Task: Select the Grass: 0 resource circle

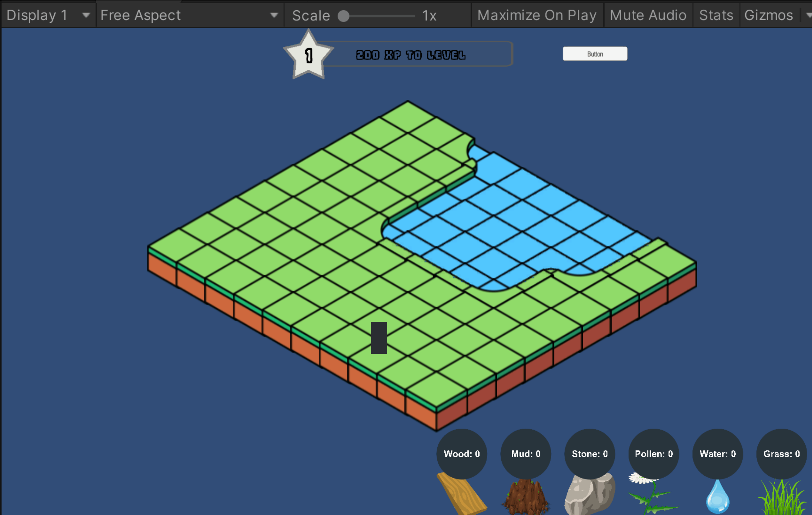Action: point(782,454)
